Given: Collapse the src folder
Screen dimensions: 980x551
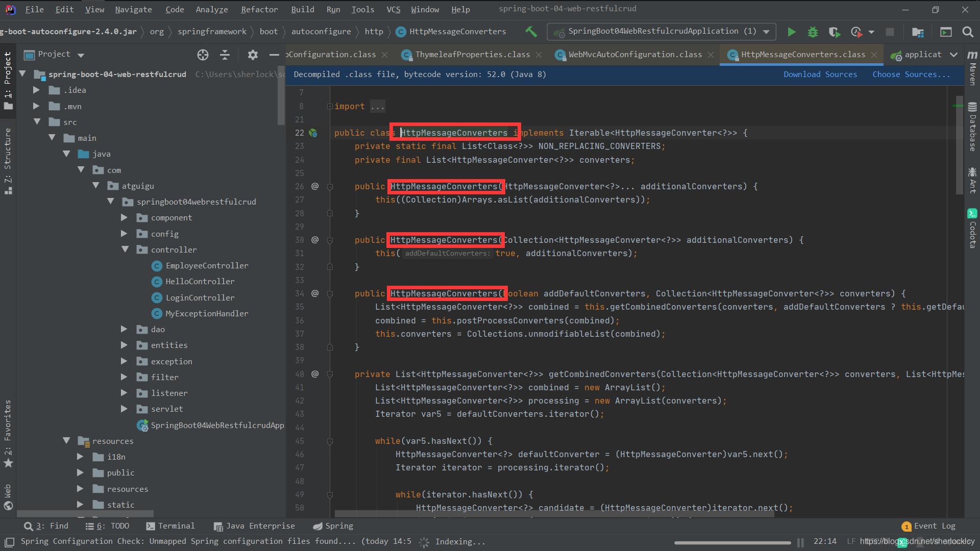Looking at the screenshot, I should click(37, 122).
